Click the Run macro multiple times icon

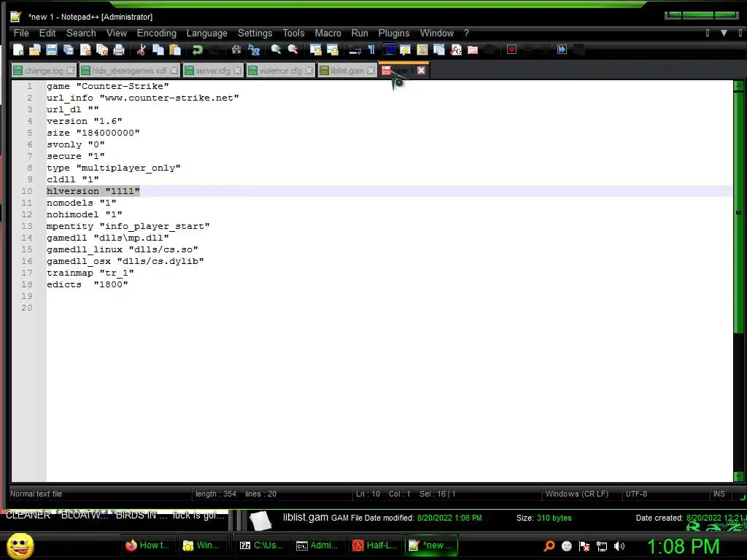click(562, 50)
